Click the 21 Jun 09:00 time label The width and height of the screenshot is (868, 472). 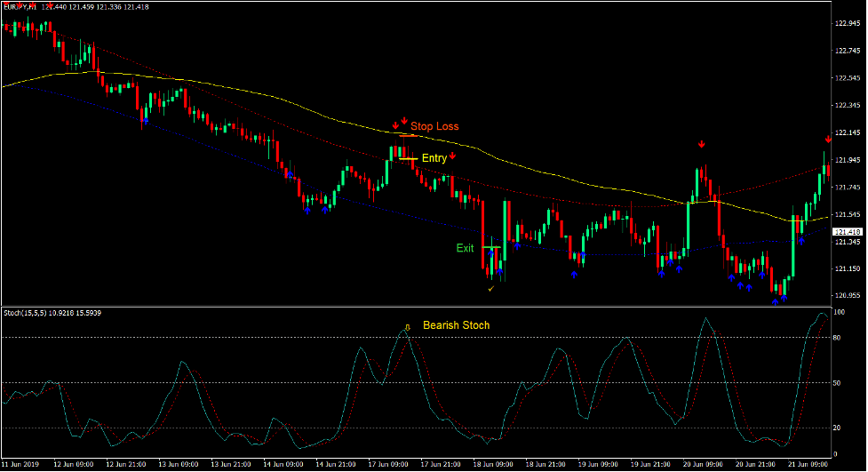point(807,464)
